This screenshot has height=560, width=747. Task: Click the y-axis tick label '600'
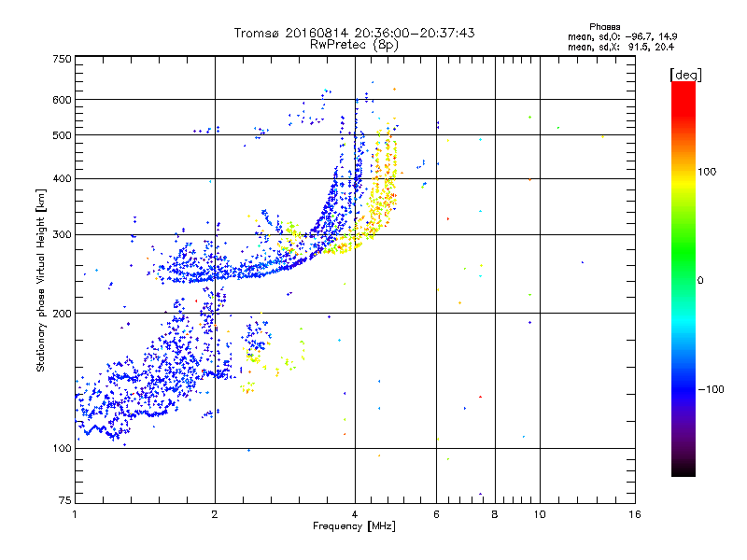tap(62, 100)
